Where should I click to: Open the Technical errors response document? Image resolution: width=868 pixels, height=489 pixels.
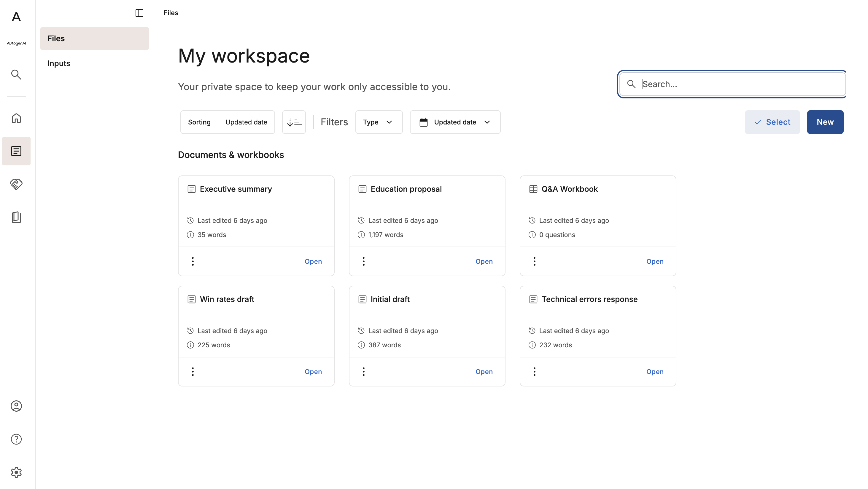click(655, 372)
